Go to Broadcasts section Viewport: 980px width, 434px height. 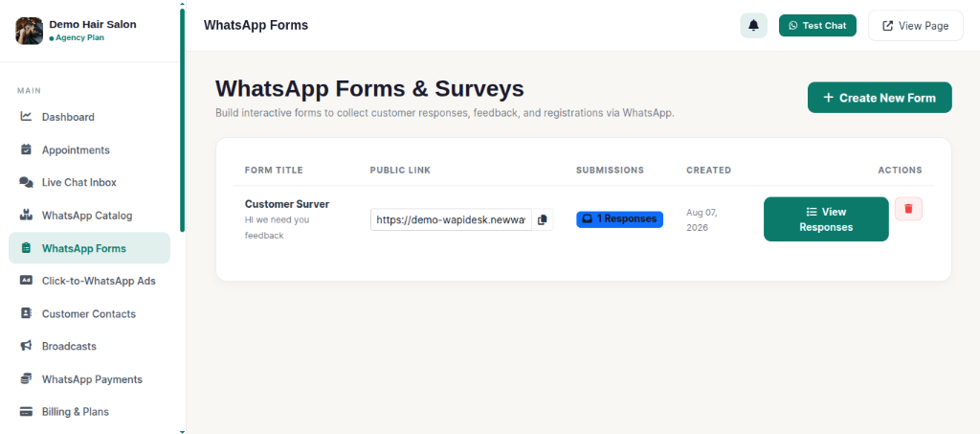coord(89,346)
